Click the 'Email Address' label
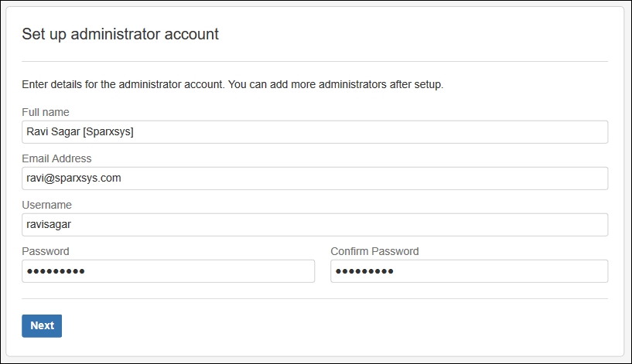Image resolution: width=632 pixels, height=364 pixels. click(x=56, y=158)
